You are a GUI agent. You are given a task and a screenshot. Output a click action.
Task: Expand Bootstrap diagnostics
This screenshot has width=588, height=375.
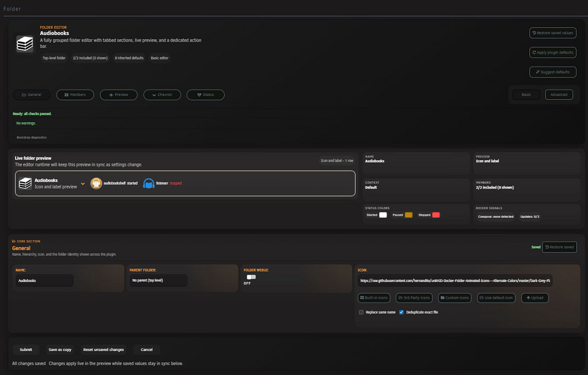tap(32, 138)
